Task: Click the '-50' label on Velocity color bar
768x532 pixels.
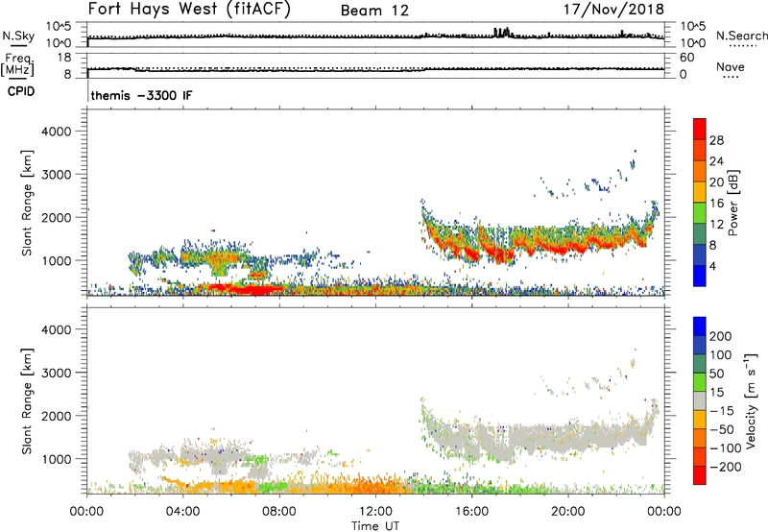Action: pos(722,429)
